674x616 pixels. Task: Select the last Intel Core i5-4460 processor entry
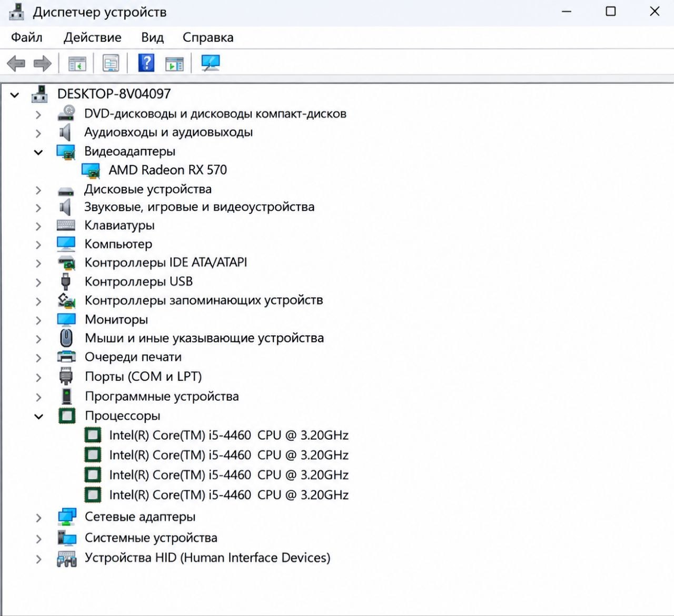pyautogui.click(x=229, y=495)
